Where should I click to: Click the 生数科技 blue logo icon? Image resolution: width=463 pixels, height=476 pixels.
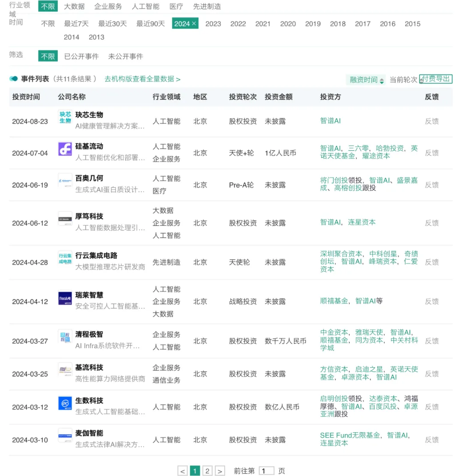point(65,403)
